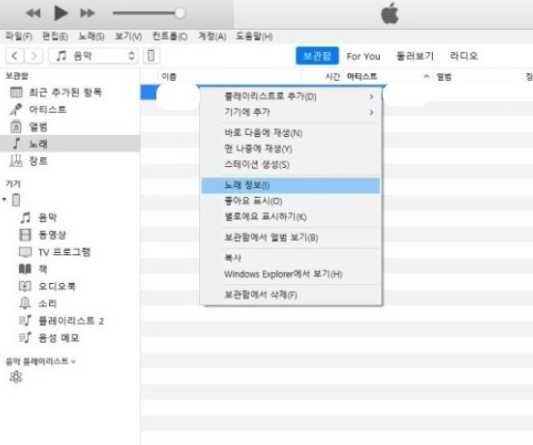Switch to the For You tab

363,56
